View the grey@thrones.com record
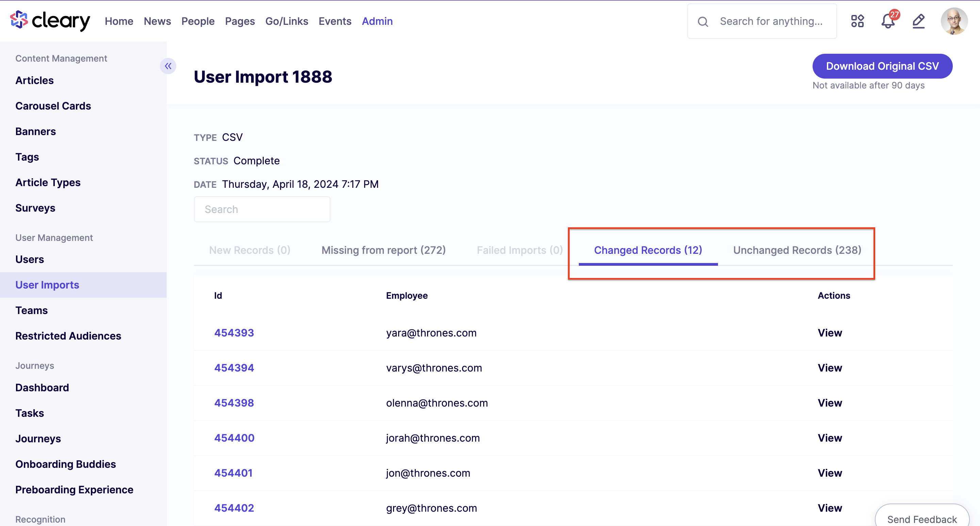The height and width of the screenshot is (526, 980). 830,508
